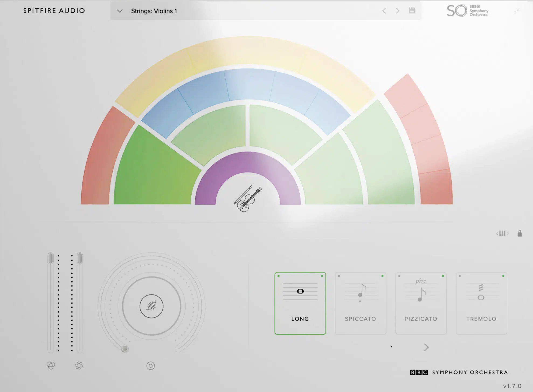533x392 pixels.
Task: Click the Spitfire Audio logo text
Action: click(x=54, y=11)
